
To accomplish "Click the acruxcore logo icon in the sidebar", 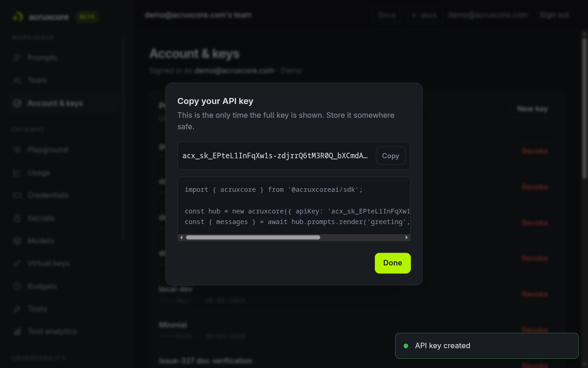I will click(x=18, y=17).
